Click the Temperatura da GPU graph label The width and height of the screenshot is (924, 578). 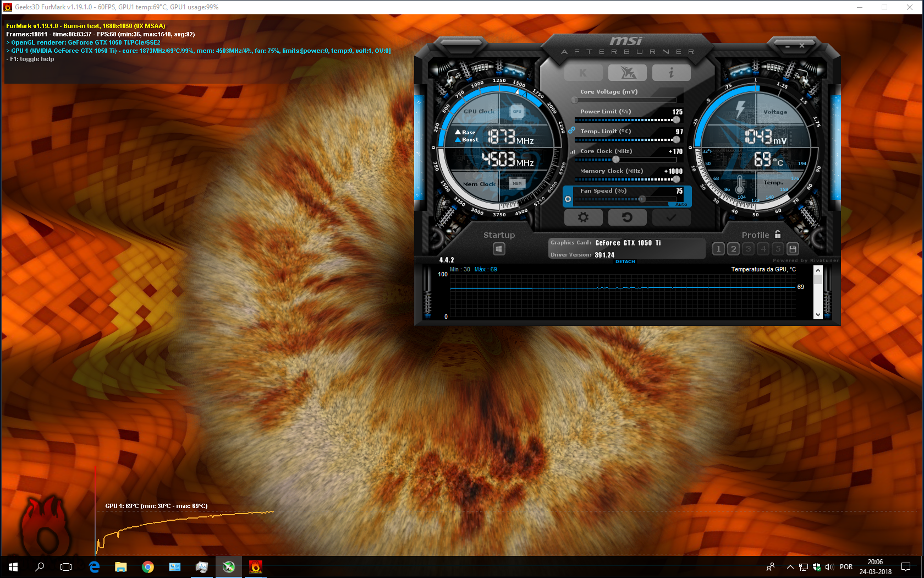click(763, 269)
